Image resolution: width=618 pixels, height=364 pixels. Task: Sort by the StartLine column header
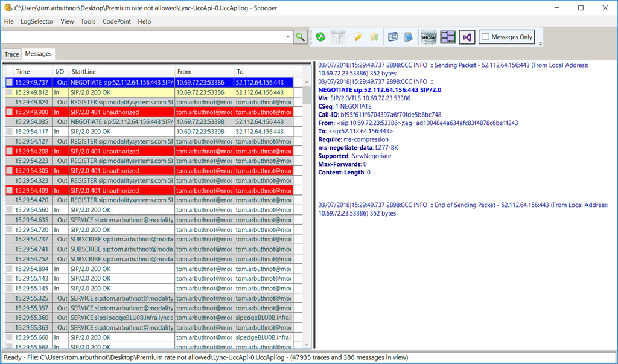coord(121,72)
